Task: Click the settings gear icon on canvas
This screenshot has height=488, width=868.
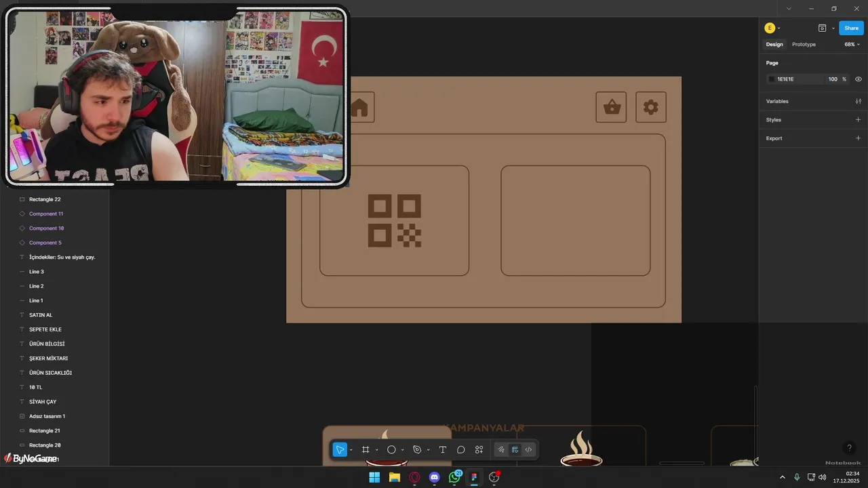Action: 651,107
